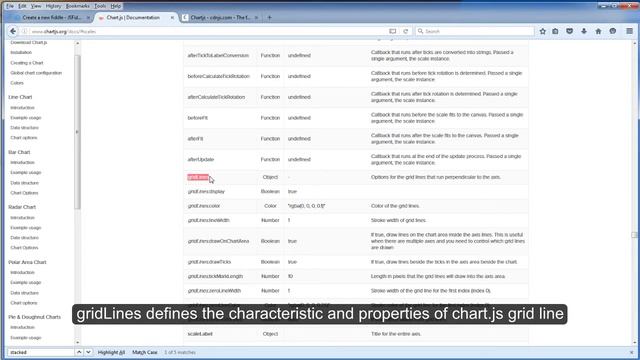This screenshot has height=360, width=640.
Task: Click the search magnifier icon
Action: point(420,31)
